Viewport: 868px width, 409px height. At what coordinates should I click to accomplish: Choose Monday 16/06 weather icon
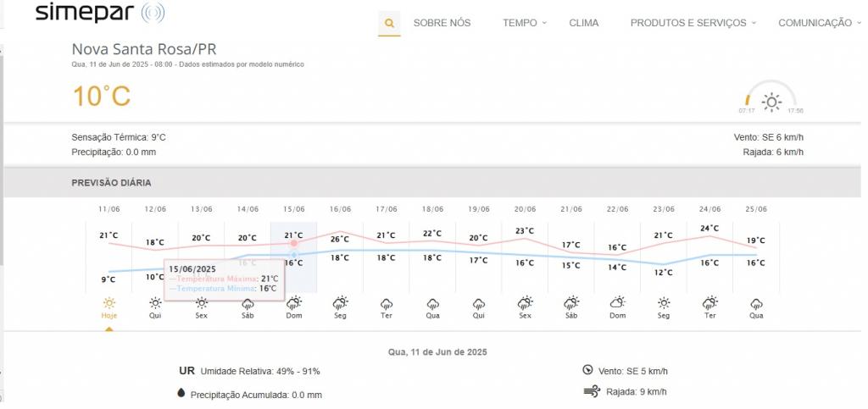click(x=340, y=302)
